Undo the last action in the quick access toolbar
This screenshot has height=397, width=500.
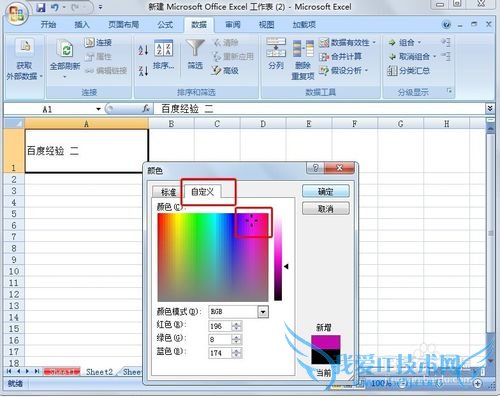point(54,7)
